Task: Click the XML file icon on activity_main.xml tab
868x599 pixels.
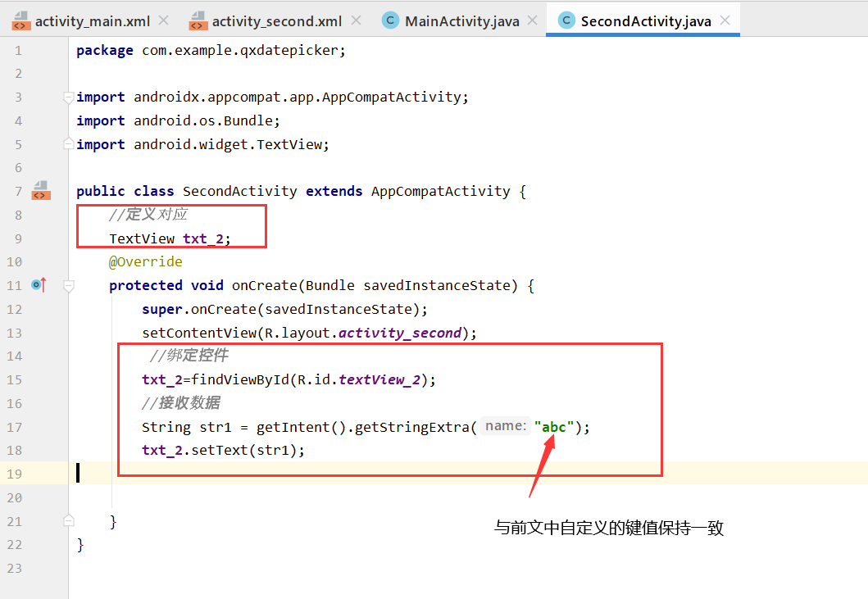Action: point(21,21)
